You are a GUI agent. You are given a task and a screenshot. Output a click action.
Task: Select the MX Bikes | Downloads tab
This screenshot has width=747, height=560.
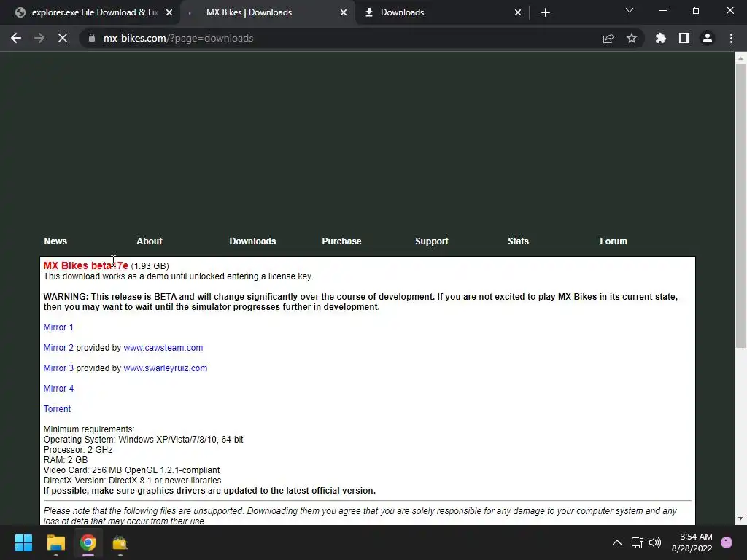coord(268,12)
